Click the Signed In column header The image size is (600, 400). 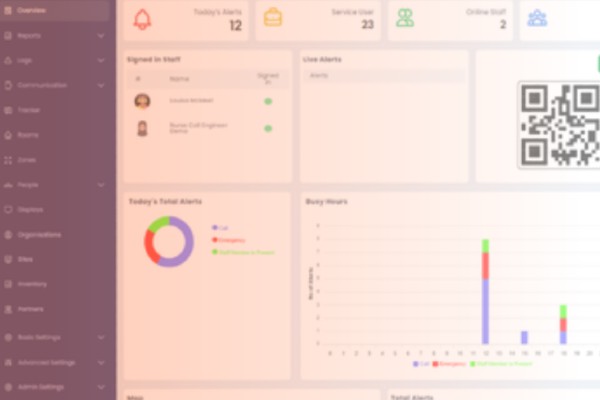click(x=268, y=78)
